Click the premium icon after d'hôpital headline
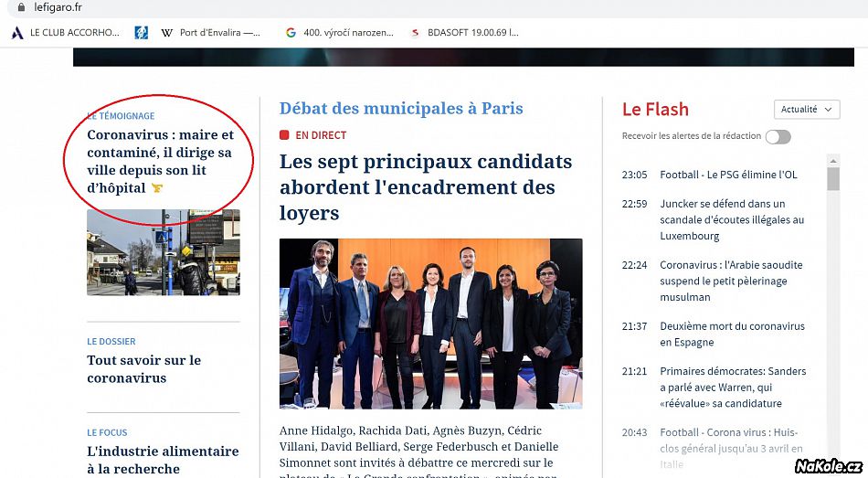The image size is (868, 478). (157, 188)
